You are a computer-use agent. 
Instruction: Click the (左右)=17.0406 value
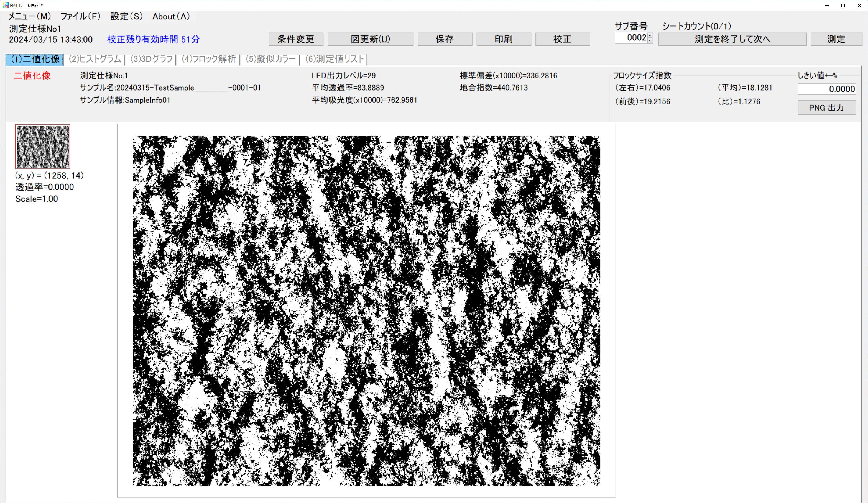click(643, 88)
